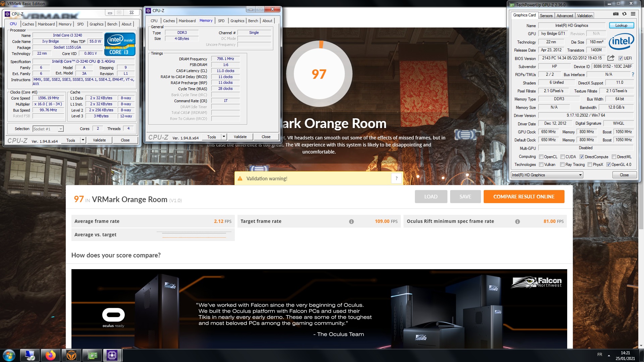Open Firefox from the taskbar

coord(51,355)
